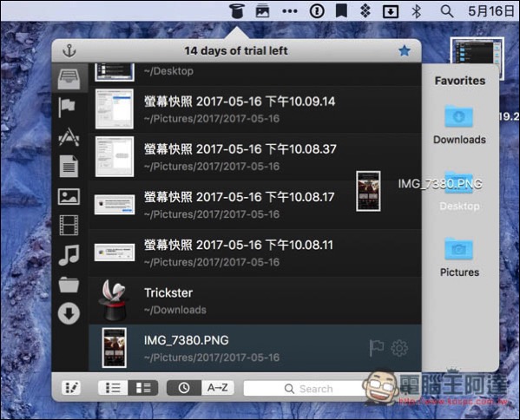Open gear options for IMG_7380.PNG
520x420 pixels.
click(x=399, y=348)
